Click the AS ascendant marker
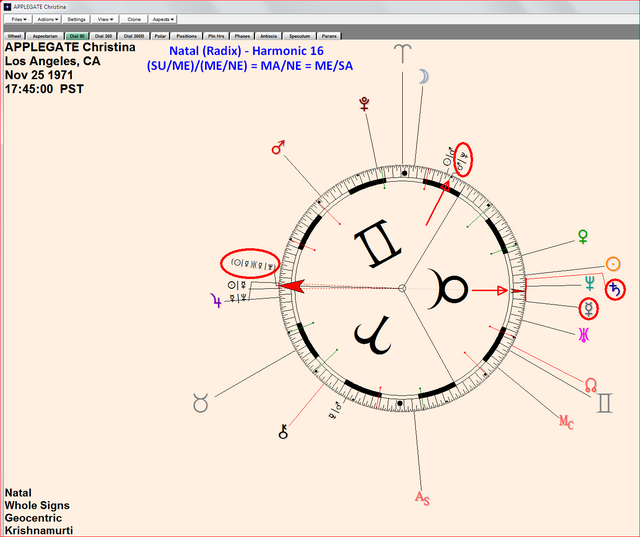The width and height of the screenshot is (640, 537). click(422, 498)
